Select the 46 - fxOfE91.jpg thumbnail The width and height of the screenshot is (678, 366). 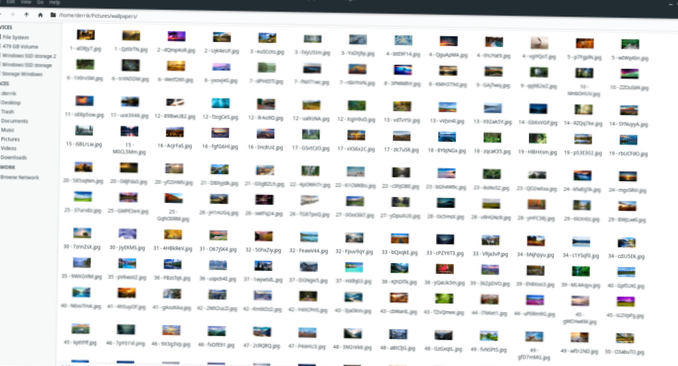217,331
